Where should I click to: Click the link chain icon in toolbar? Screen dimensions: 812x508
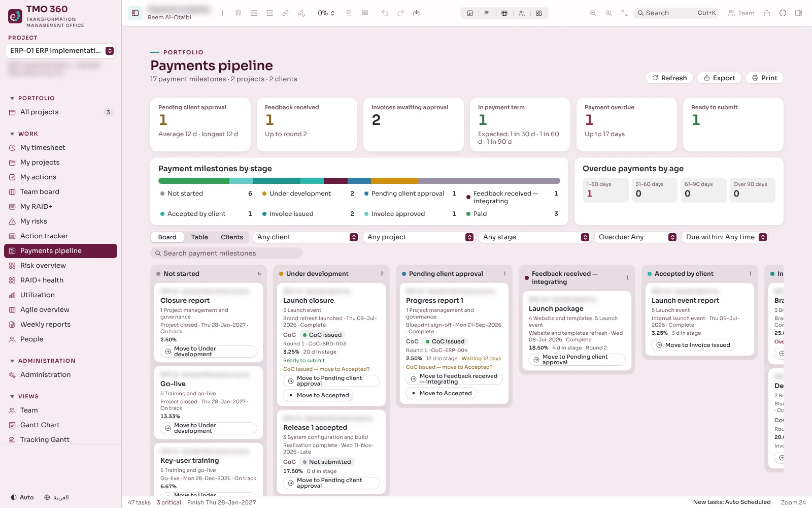(x=285, y=13)
